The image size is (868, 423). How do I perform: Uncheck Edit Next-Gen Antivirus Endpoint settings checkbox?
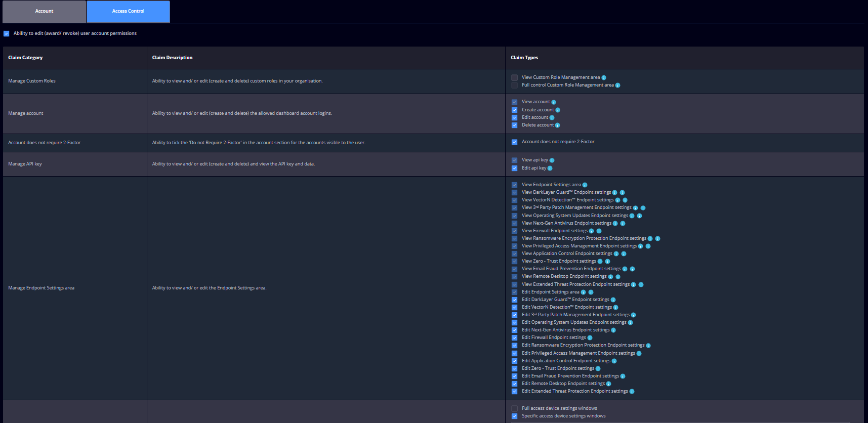coord(514,330)
